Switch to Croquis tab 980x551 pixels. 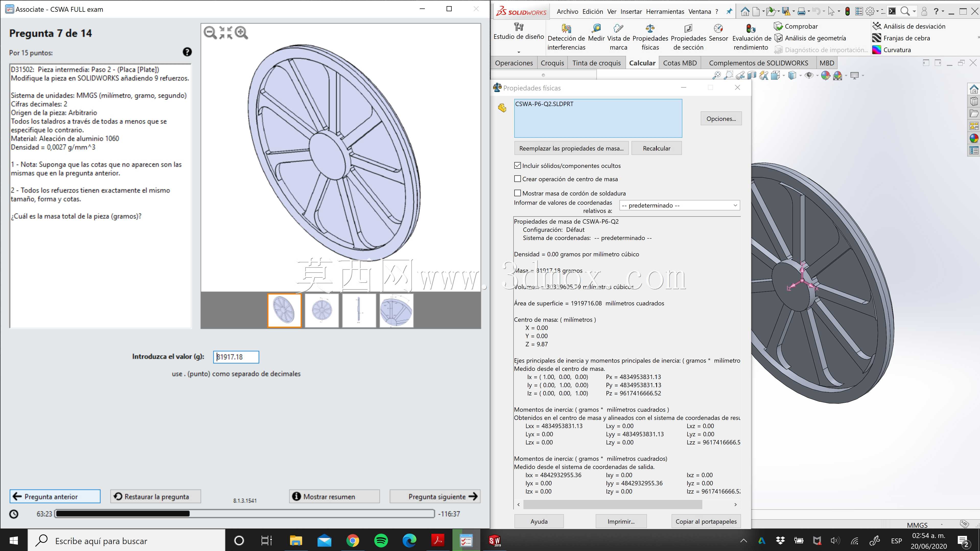(x=552, y=63)
